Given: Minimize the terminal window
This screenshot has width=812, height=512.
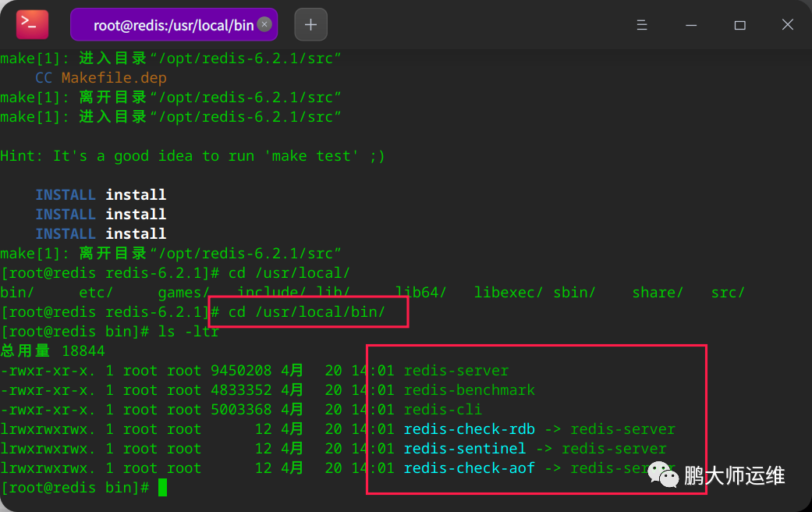Looking at the screenshot, I should pos(691,25).
